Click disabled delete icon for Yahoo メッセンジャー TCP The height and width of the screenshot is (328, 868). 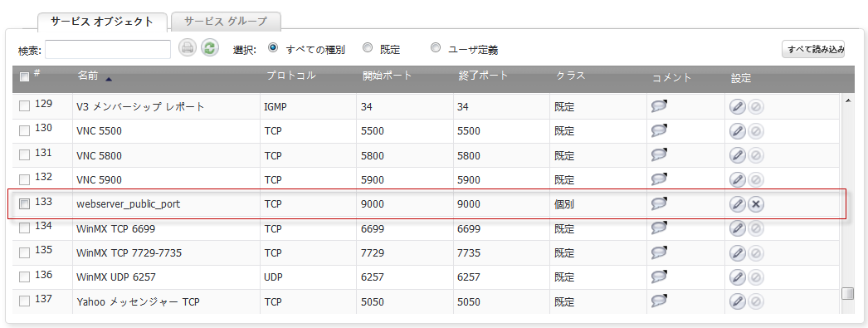click(755, 301)
